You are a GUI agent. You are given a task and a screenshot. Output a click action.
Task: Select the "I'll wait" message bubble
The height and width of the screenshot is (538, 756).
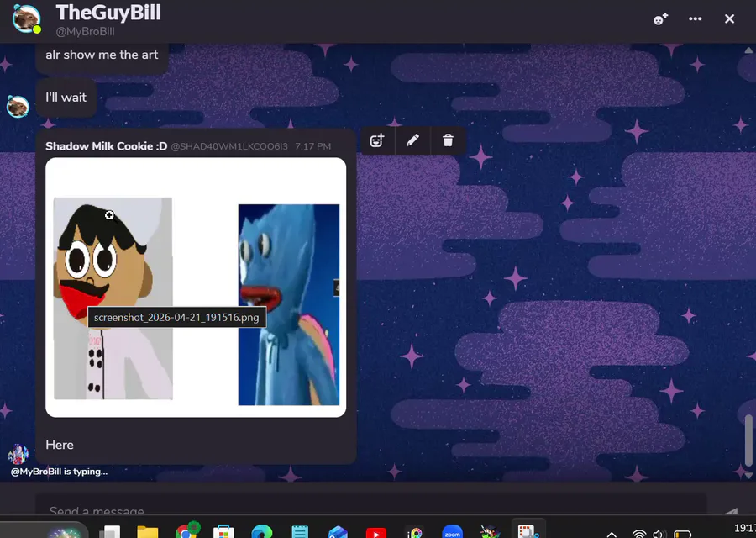(66, 98)
